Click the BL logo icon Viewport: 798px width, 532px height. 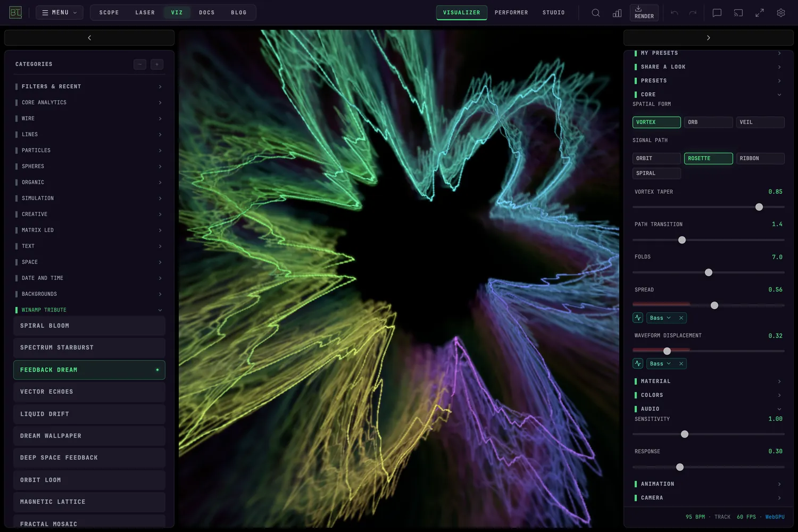tap(15, 12)
